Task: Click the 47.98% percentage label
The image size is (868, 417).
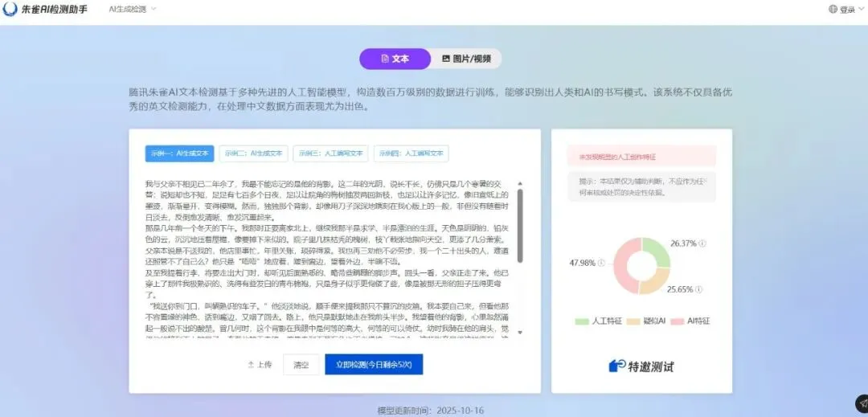Action: click(x=583, y=263)
